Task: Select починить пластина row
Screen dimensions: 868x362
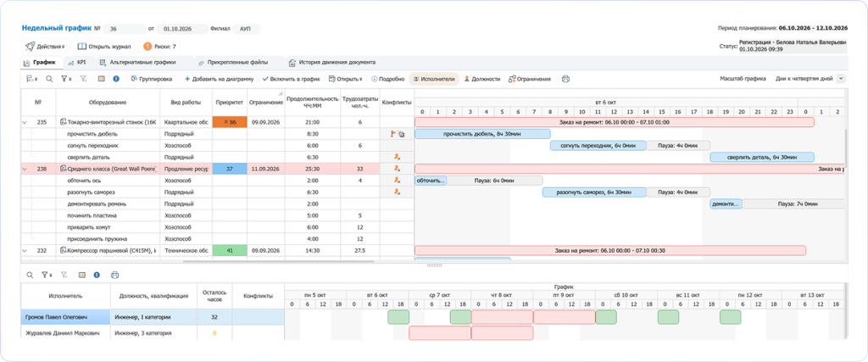Action: (x=218, y=215)
